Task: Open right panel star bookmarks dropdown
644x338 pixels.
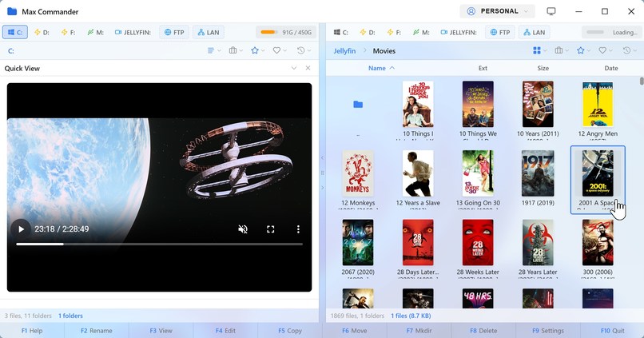Action: click(x=583, y=50)
